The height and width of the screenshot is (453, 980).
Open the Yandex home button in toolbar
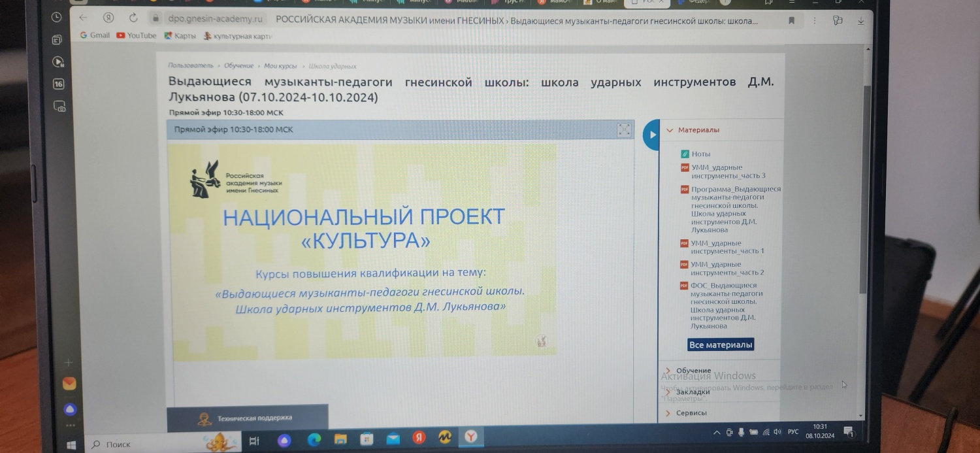[x=108, y=19]
